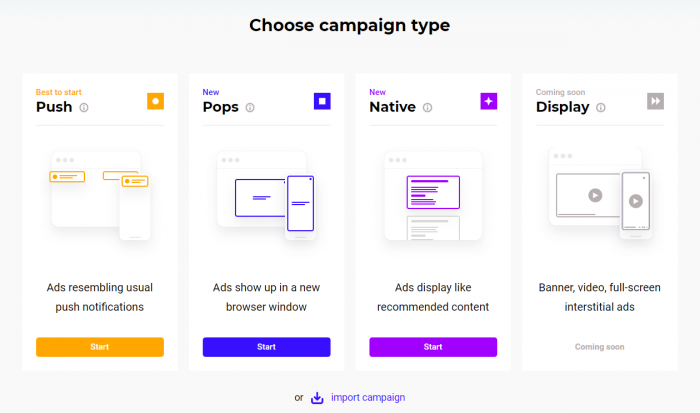Click the blue Pops square icon
The image size is (700, 413).
(322, 101)
